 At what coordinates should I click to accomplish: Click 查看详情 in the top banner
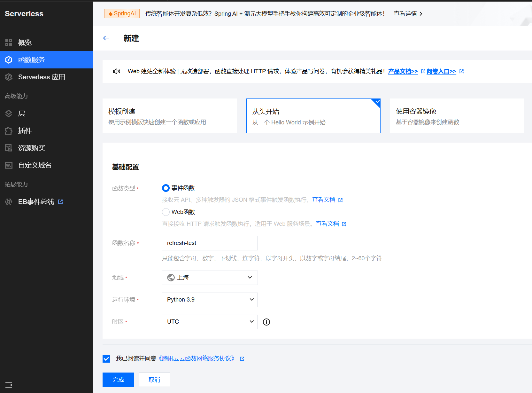coord(405,14)
